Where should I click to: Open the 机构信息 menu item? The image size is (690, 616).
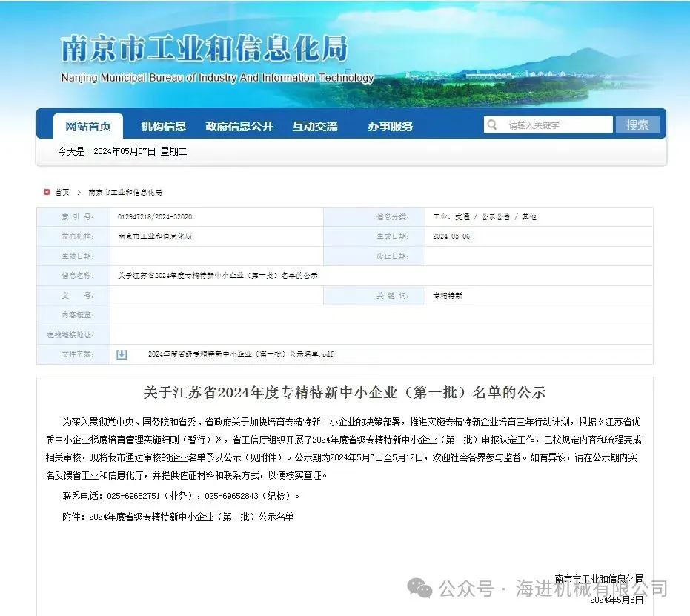164,126
